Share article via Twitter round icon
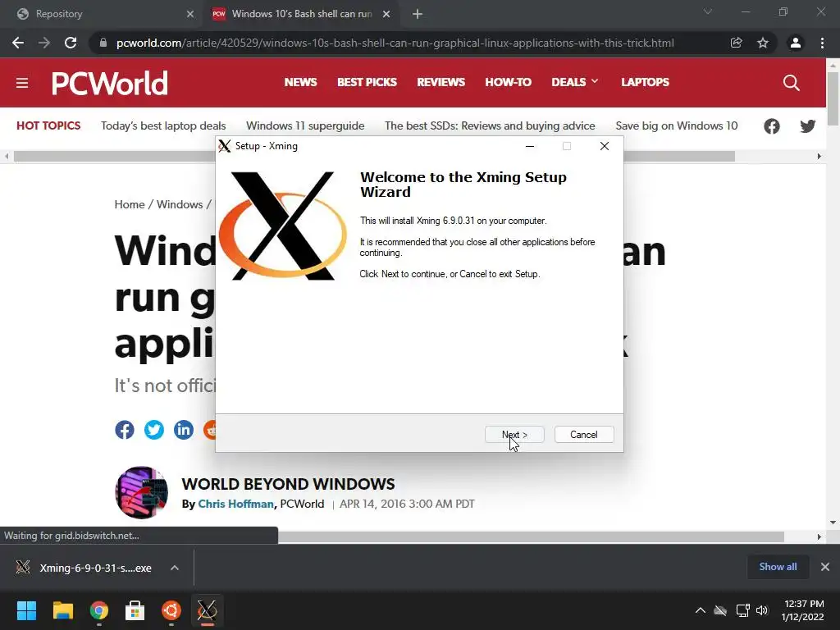 point(153,430)
